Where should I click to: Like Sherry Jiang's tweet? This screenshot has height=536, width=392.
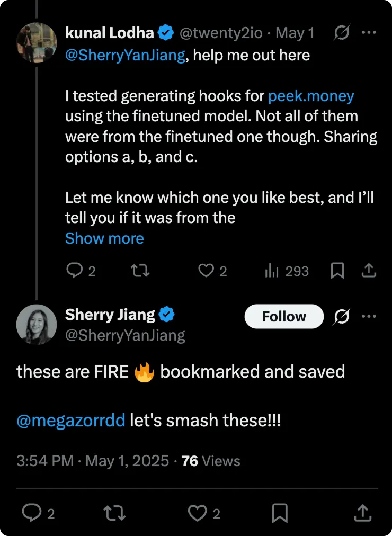(x=204, y=513)
